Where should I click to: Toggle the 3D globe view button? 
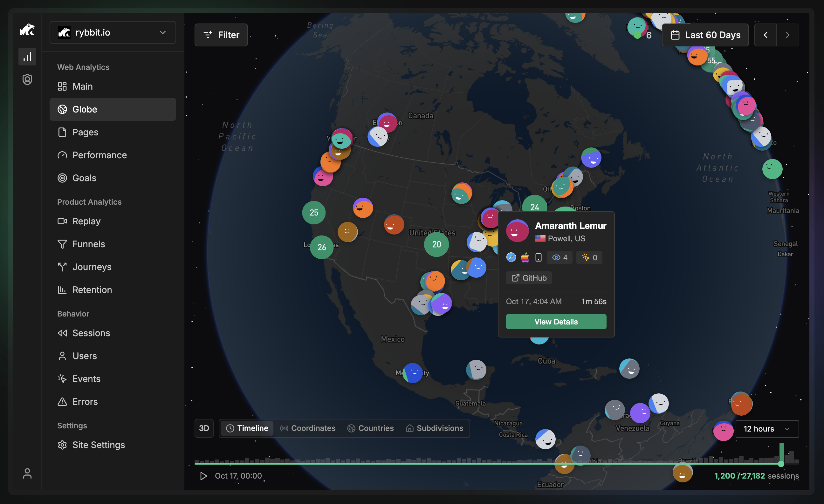204,428
